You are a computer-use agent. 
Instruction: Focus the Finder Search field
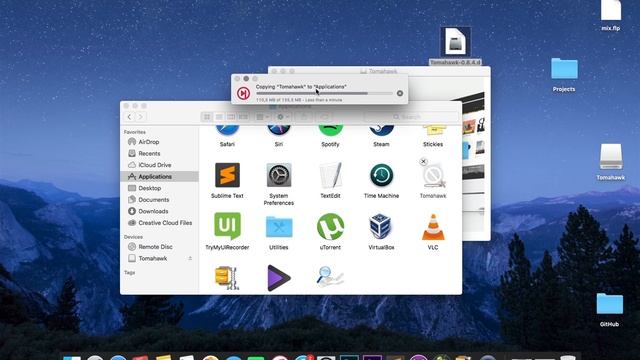(411, 117)
